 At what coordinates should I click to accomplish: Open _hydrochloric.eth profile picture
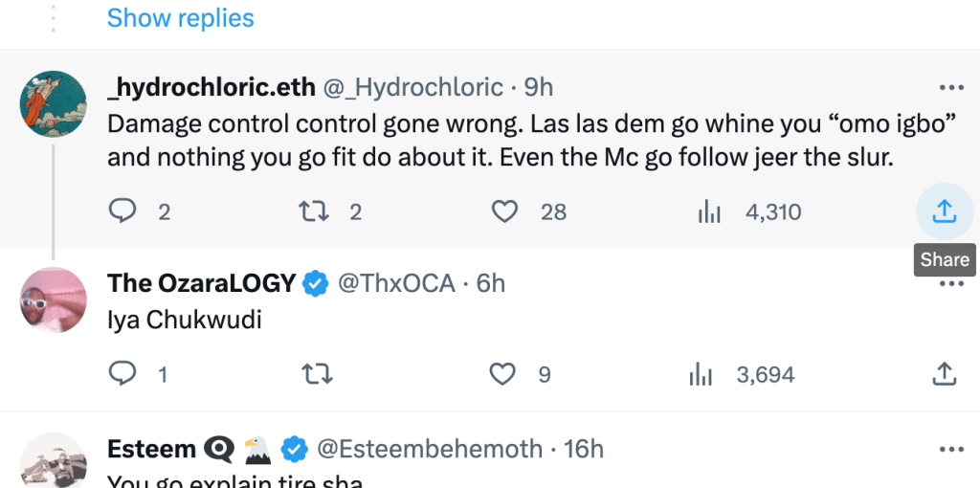[x=54, y=103]
